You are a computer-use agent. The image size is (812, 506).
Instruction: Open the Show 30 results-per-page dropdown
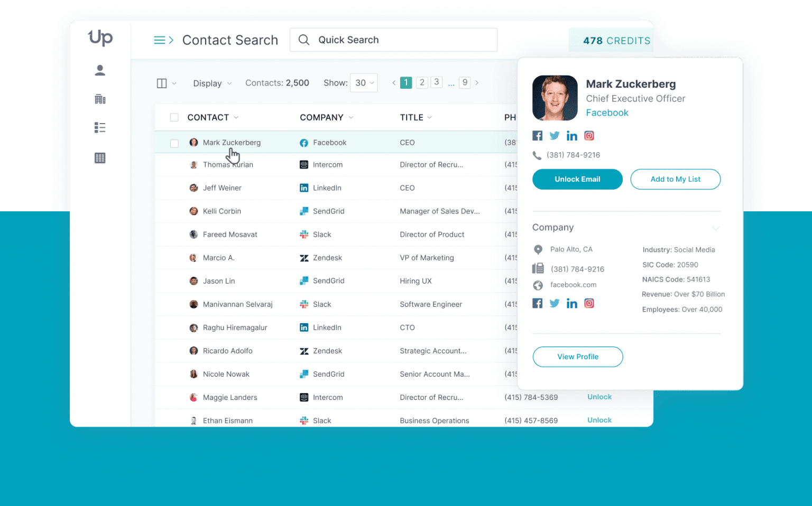364,83
